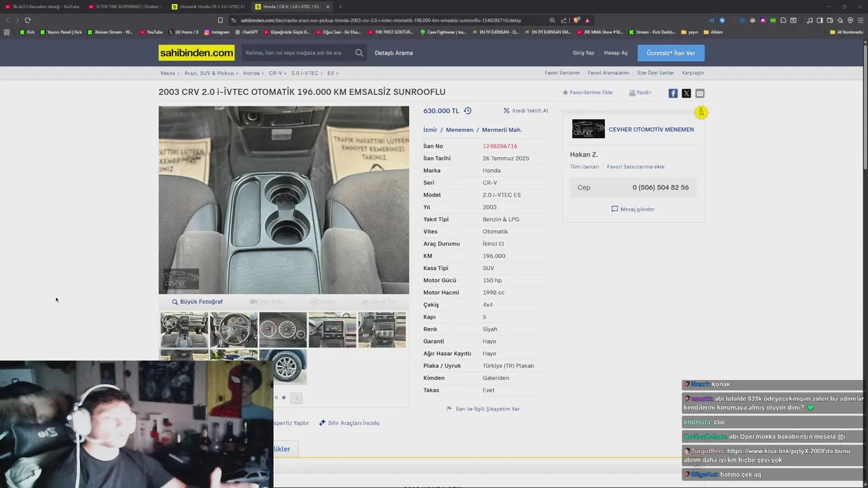This screenshot has height=488, width=868.
Task: Click the bookmark icon in address bar
Action: (x=220, y=20)
